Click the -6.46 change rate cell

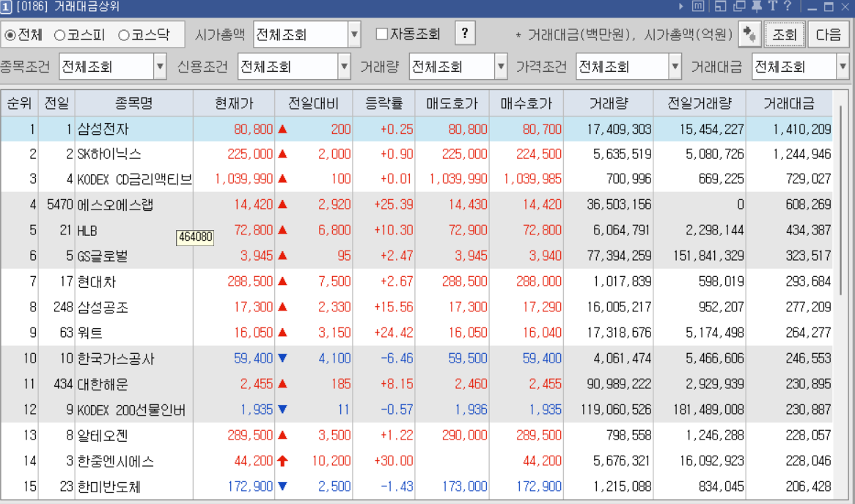pos(397,358)
